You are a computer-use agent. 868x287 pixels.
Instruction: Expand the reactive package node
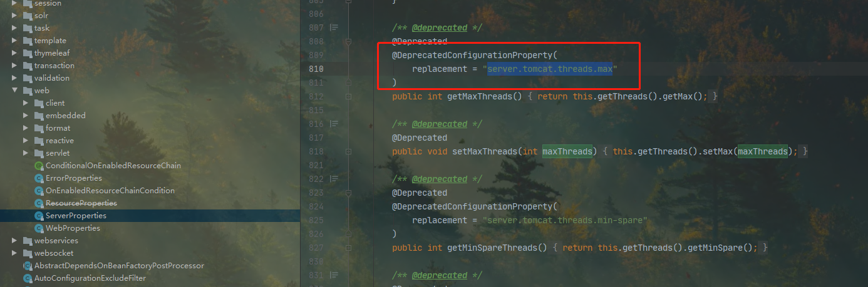coord(26,141)
